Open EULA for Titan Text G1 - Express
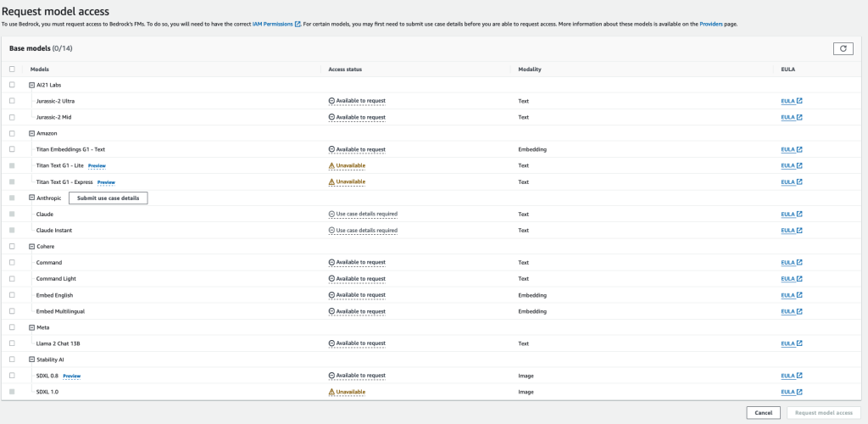 (792, 182)
